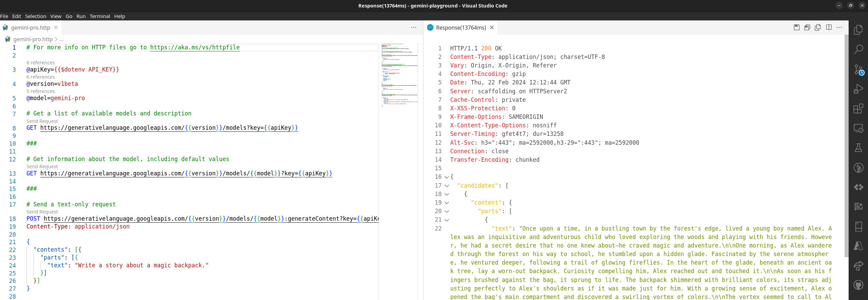Click the "candidates" key in the response
Viewport: 868px width, 300px height.
click(478, 186)
